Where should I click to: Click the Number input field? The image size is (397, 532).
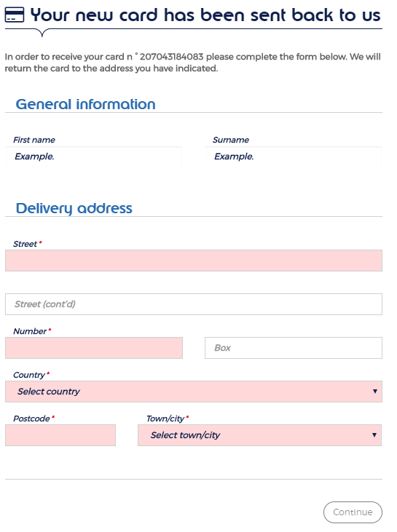point(94,348)
